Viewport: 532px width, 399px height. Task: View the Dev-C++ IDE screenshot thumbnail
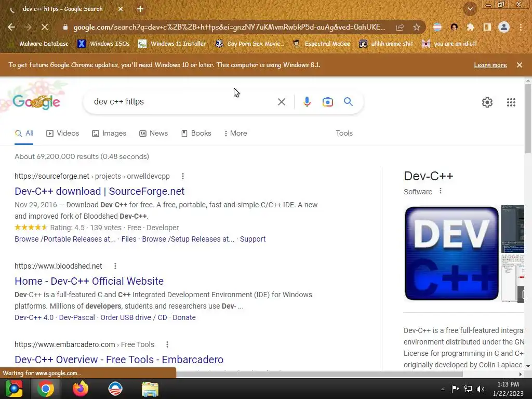pyautogui.click(x=513, y=229)
